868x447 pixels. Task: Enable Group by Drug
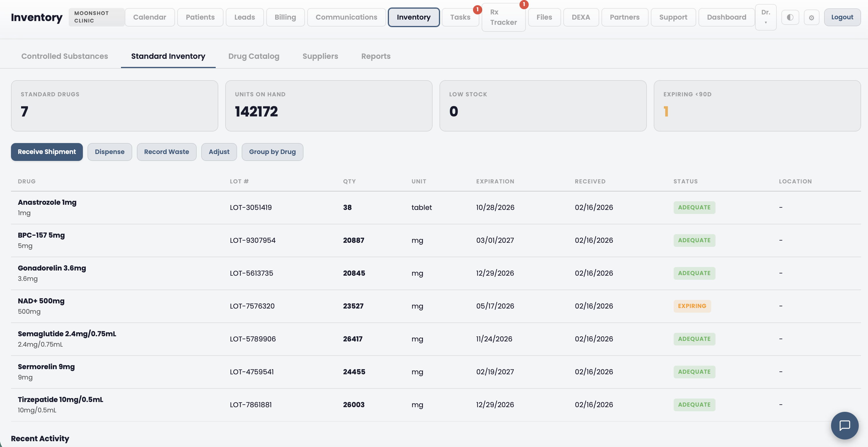[272, 152]
